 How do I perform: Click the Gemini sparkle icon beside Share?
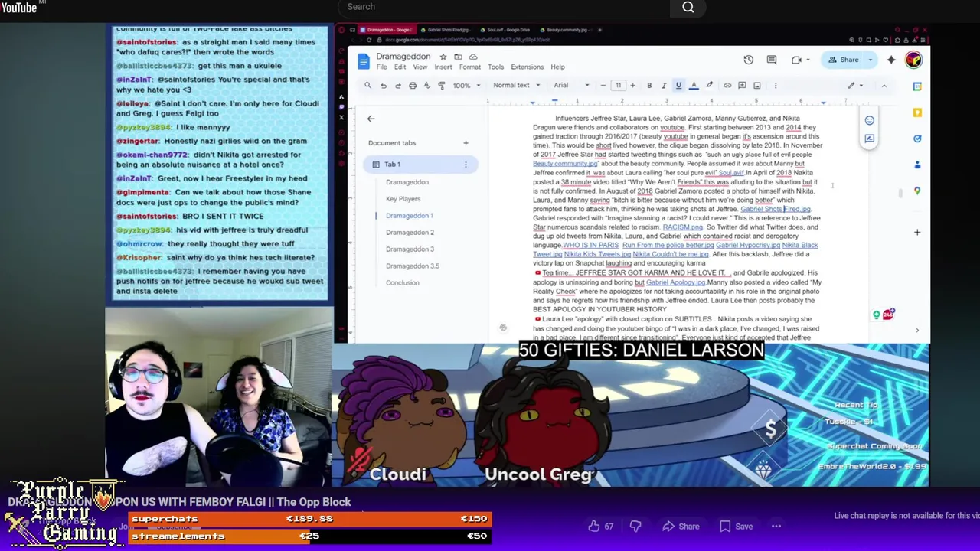point(891,60)
